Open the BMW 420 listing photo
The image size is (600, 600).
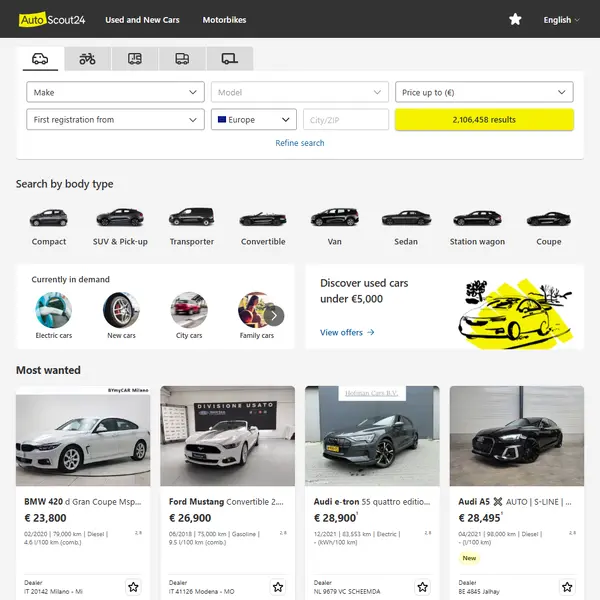(x=83, y=436)
